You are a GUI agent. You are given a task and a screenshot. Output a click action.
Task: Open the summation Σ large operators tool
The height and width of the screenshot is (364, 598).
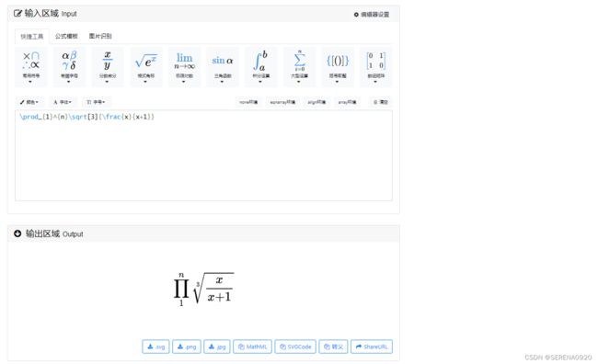299,67
